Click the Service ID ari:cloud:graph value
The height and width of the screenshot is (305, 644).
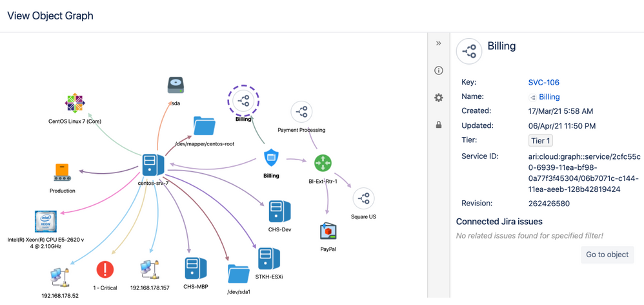583,173
